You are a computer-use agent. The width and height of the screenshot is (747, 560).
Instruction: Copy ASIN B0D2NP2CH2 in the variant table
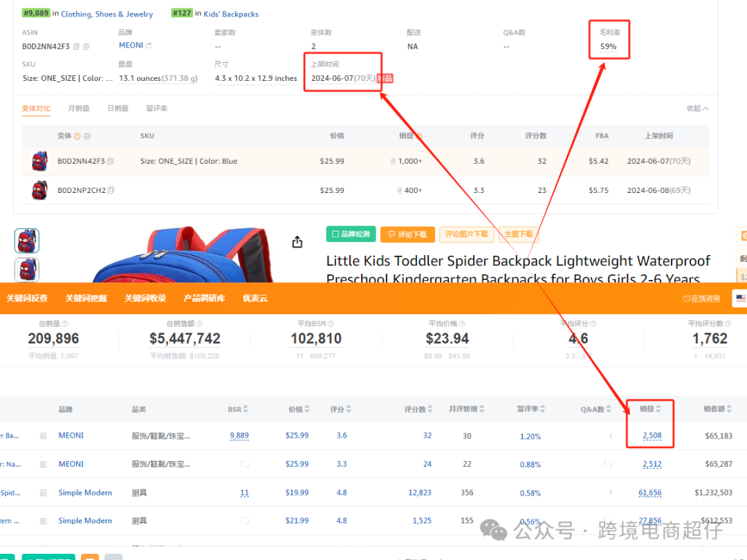pos(111,190)
